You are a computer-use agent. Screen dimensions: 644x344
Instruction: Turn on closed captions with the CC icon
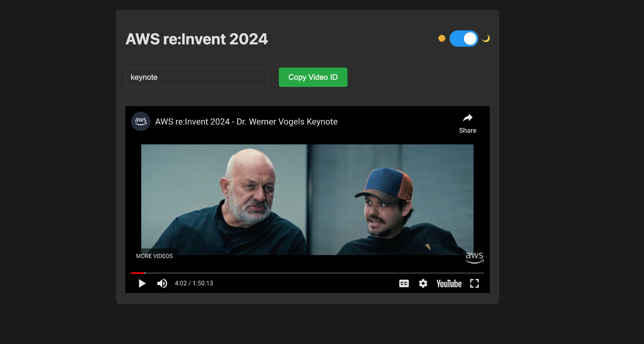click(x=404, y=284)
